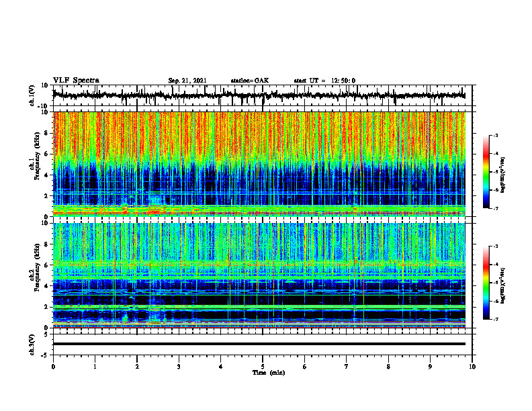Click the ch.2 spectrogram color scale bar
Image resolution: width=532 pixels, height=411 pixels.
pyautogui.click(x=486, y=283)
